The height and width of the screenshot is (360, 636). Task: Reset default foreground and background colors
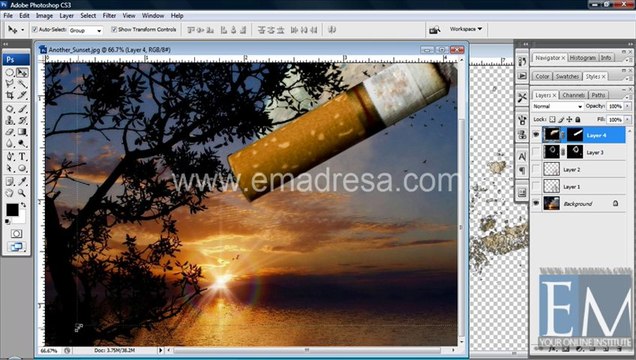7,221
